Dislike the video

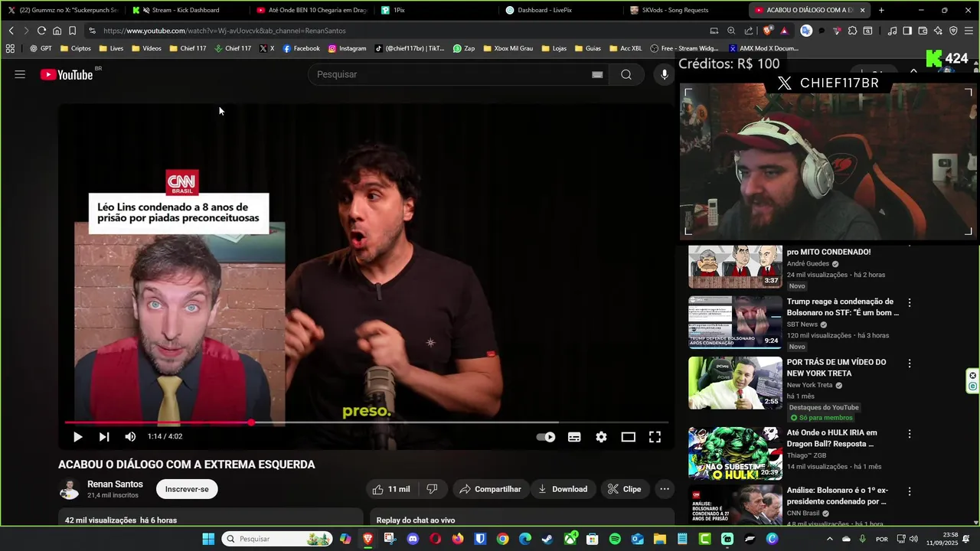coord(432,489)
